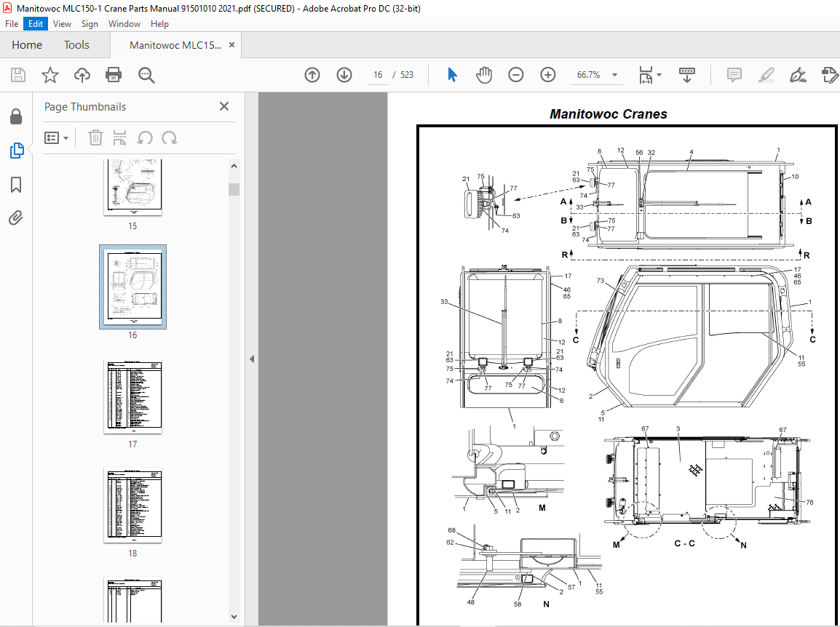
Task: Rotate page counterclockwise
Action: coord(145,138)
